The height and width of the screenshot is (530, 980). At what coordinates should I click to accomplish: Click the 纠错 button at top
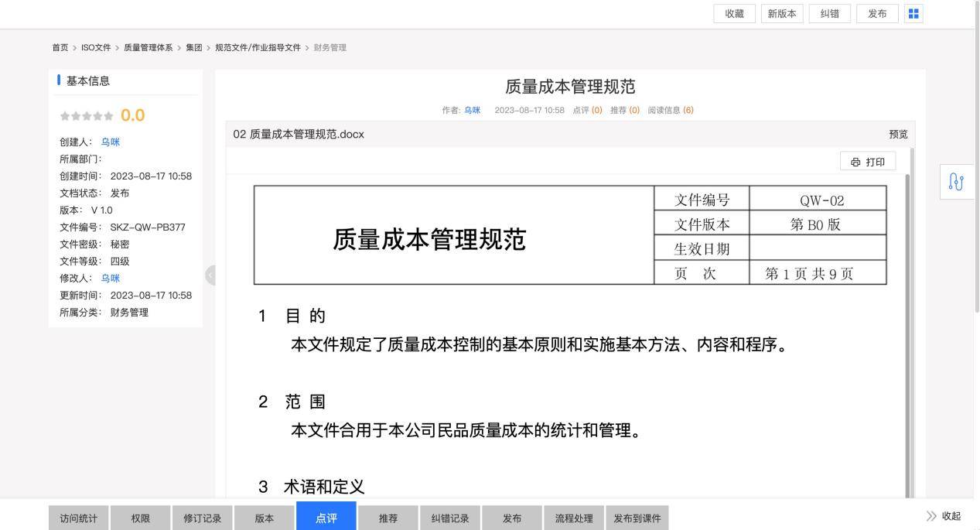[829, 14]
